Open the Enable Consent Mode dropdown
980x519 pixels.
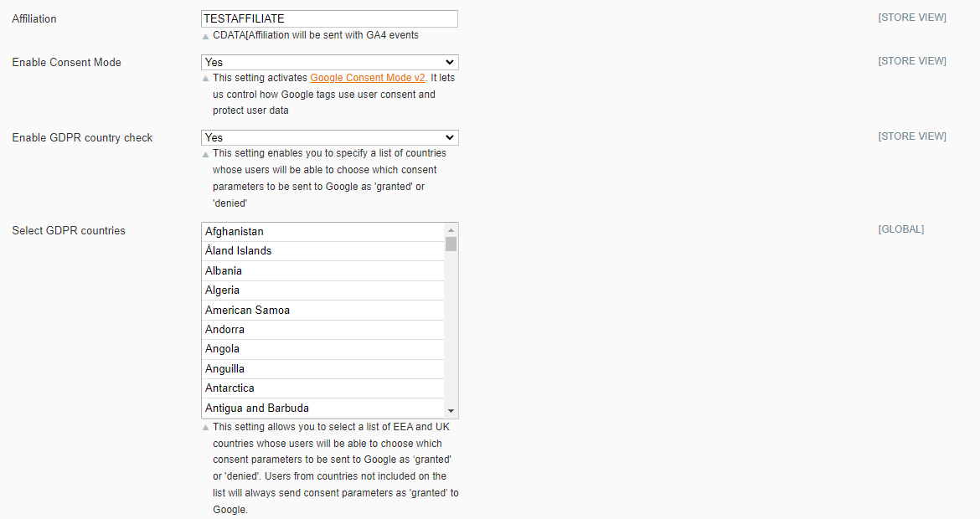pos(329,62)
